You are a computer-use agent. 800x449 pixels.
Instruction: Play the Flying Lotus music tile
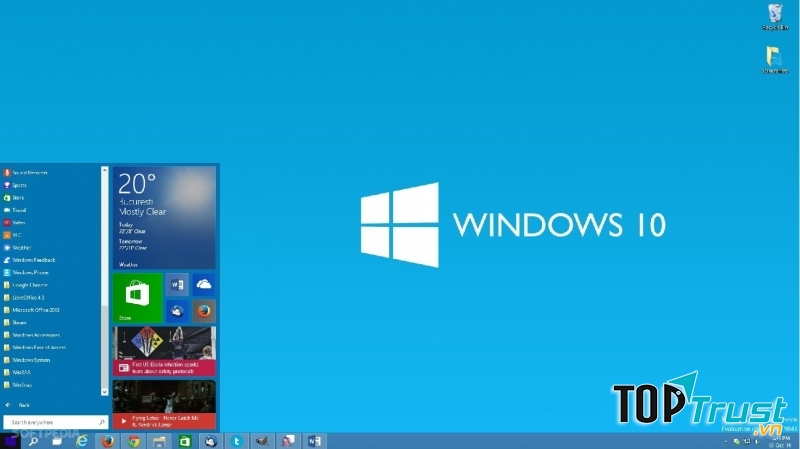pyautogui.click(x=164, y=404)
